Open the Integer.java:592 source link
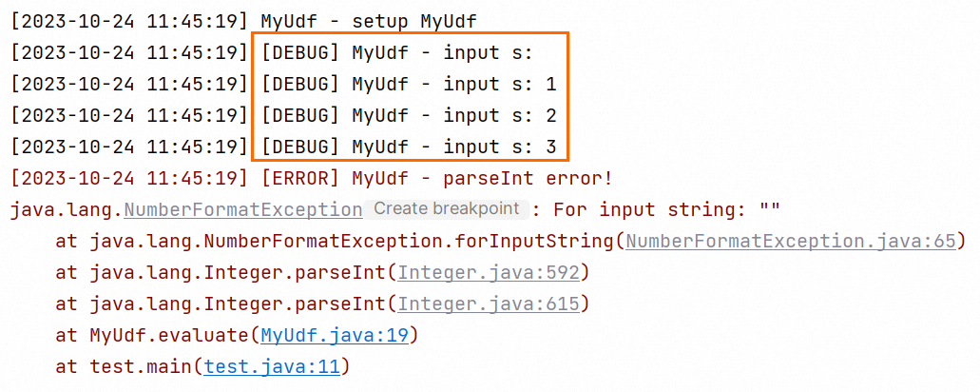This screenshot has width=980, height=392. pyautogui.click(x=490, y=272)
